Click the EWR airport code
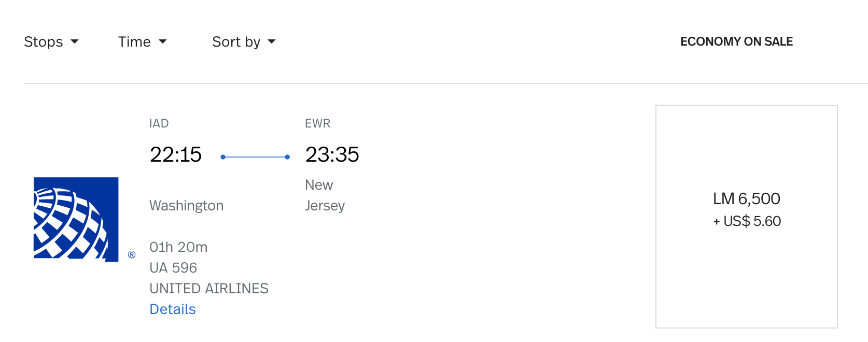868x342 pixels. click(317, 123)
